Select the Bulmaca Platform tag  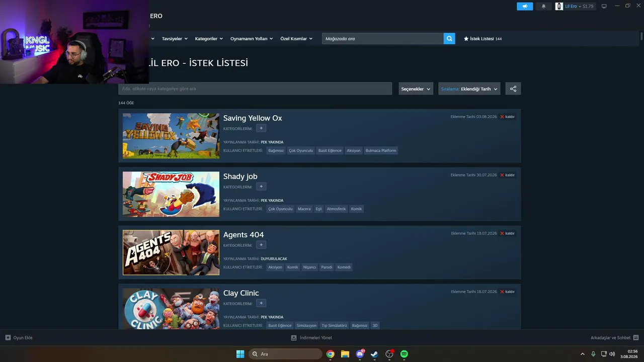tap(381, 150)
